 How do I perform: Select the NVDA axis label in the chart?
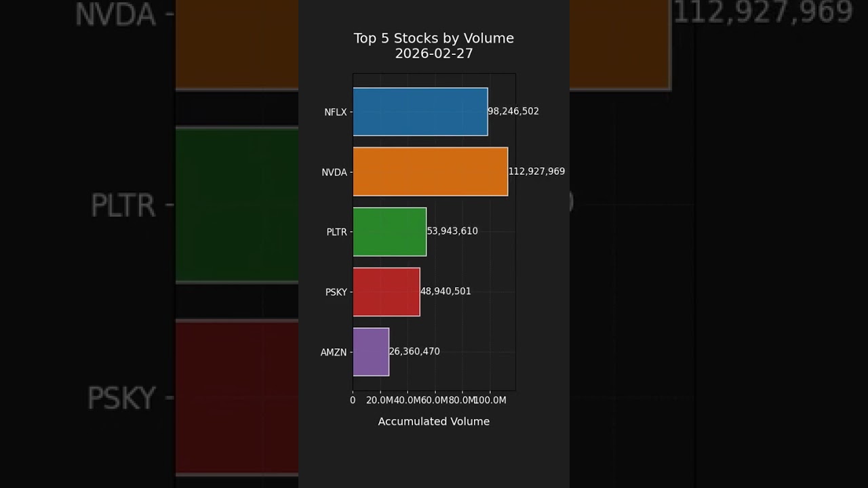coord(334,173)
